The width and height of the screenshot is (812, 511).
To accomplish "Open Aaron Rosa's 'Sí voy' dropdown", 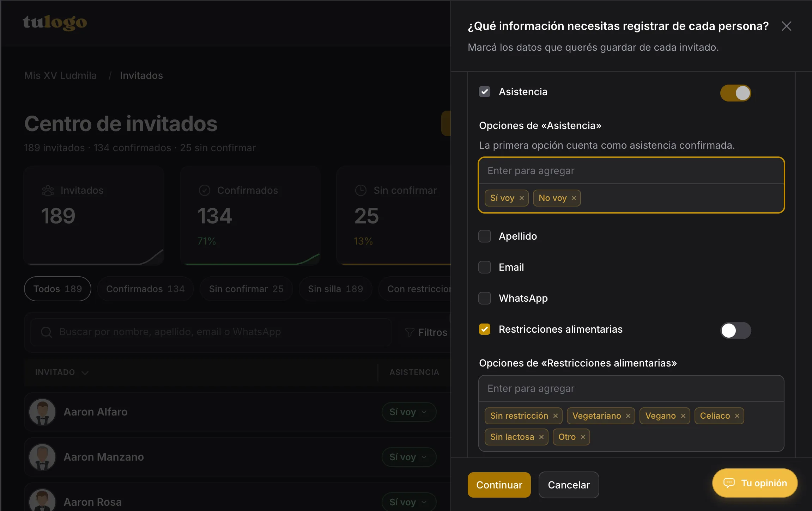I will pos(409,502).
